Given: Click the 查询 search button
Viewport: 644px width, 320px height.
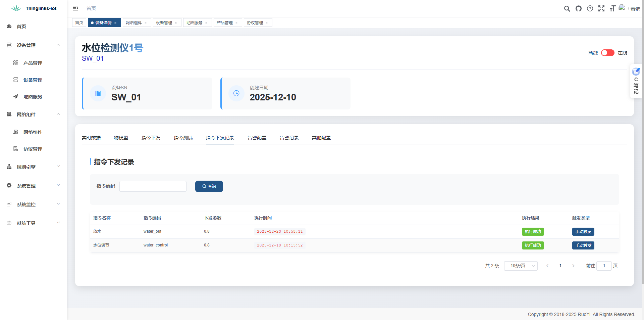Looking at the screenshot, I should pyautogui.click(x=209, y=186).
